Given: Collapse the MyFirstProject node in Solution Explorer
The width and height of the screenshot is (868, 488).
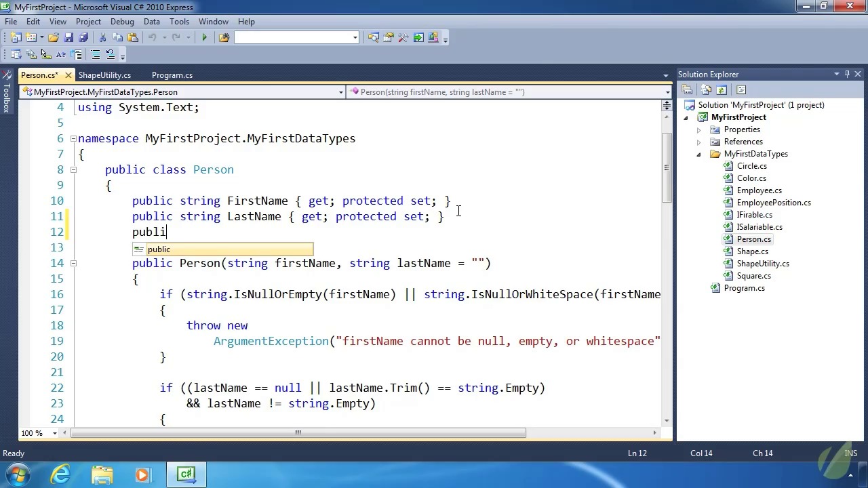Looking at the screenshot, I should 686,117.
